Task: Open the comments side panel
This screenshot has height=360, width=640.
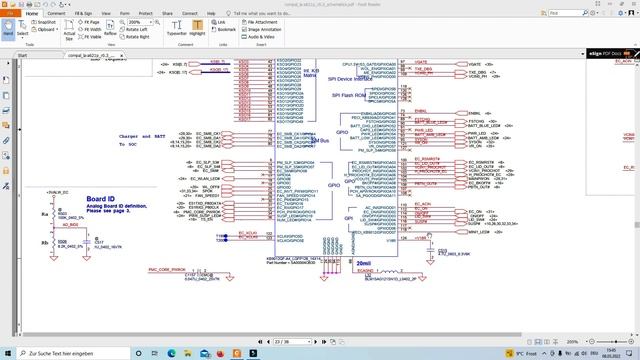Action: (x=6, y=125)
